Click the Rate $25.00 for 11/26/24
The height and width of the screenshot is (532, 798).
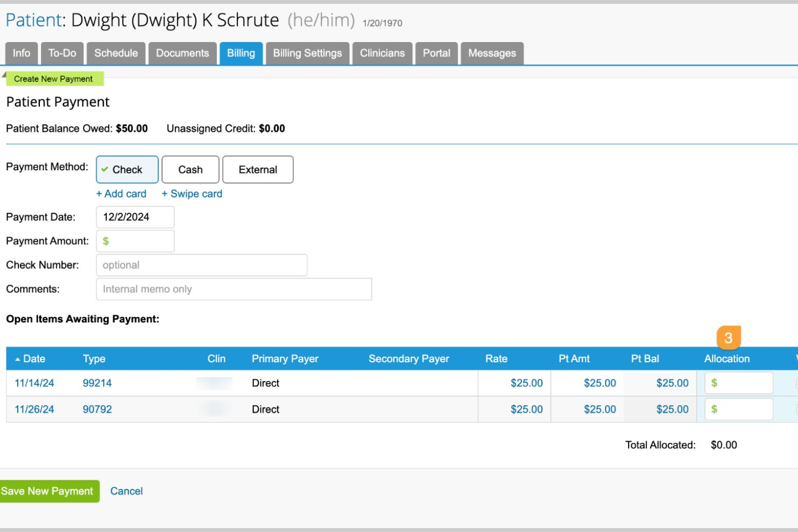pos(526,410)
